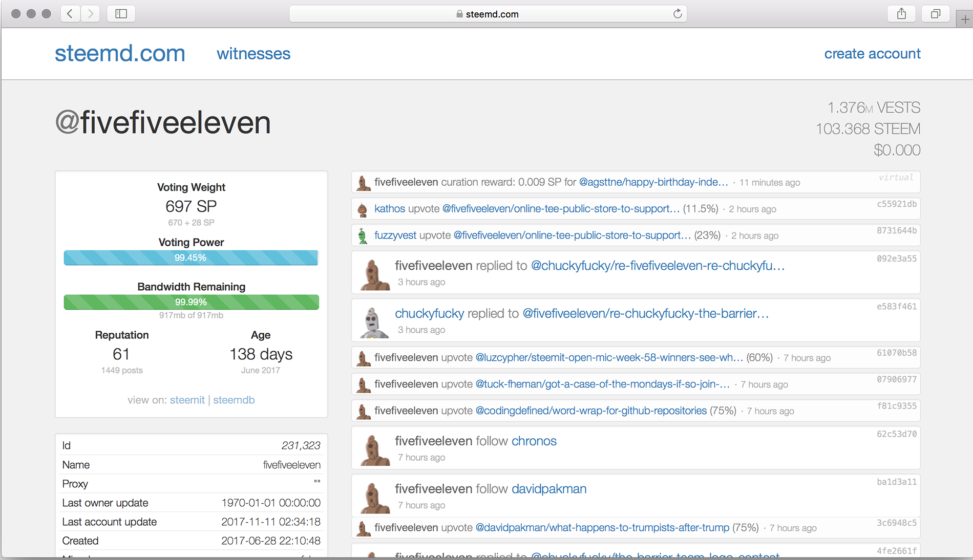973x560 pixels.
Task: Open codingdefined word-wrap github post
Action: click(591, 411)
